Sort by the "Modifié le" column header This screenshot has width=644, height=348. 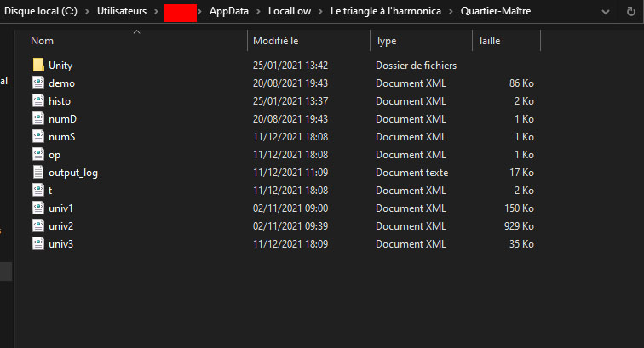click(275, 41)
